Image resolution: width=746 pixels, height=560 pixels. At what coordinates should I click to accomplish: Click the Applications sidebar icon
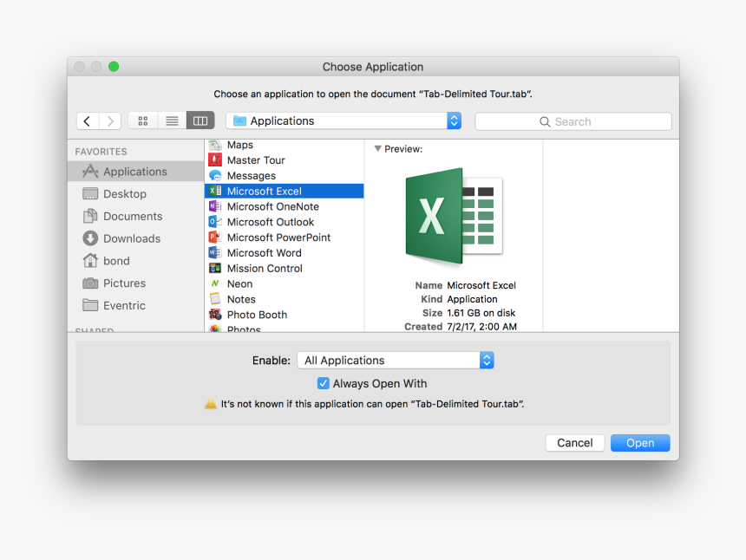[90, 171]
